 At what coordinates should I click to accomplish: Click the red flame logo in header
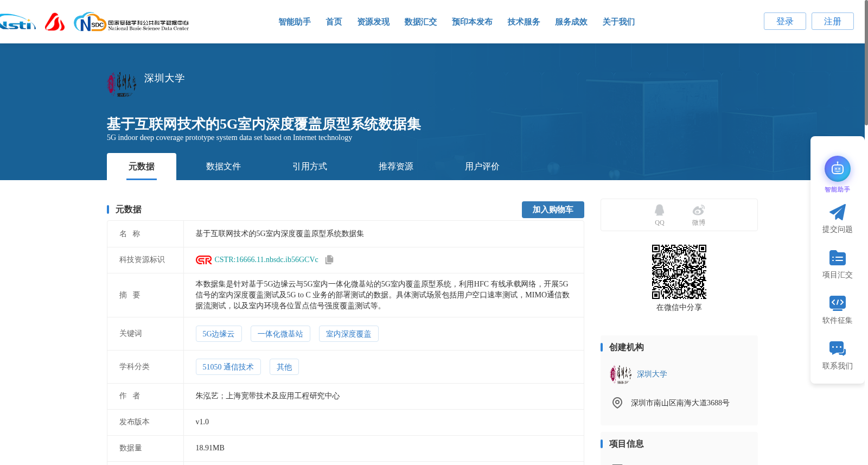[x=55, y=22]
